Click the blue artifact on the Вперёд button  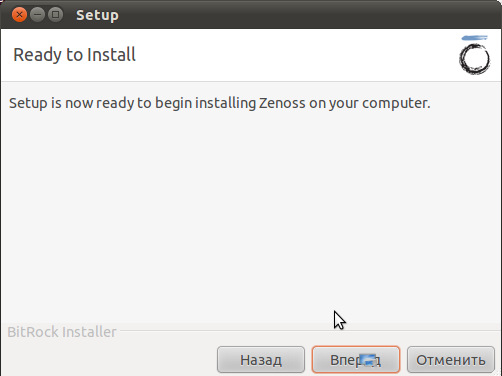point(367,360)
